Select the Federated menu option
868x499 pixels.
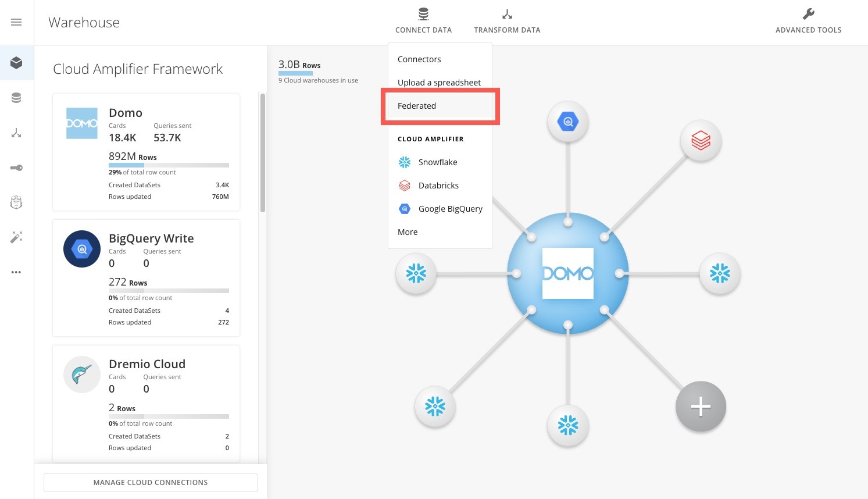click(x=440, y=106)
